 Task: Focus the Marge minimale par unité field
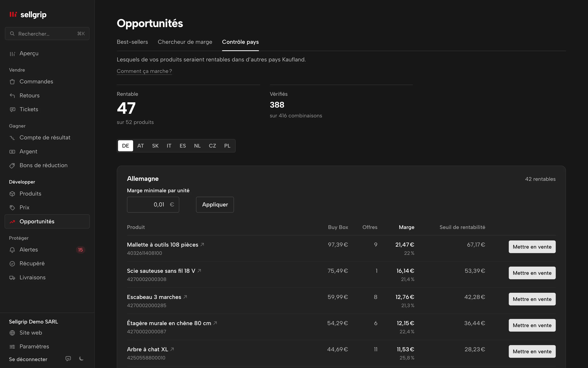[153, 204]
